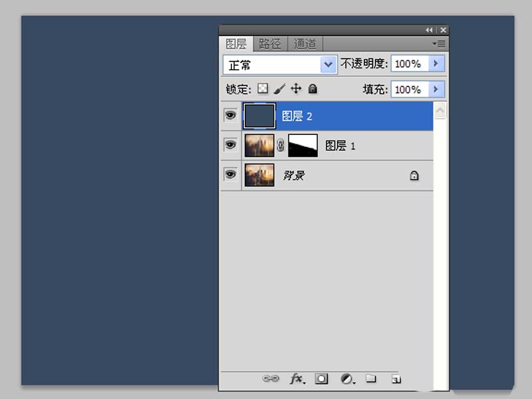Viewport: 532px width, 399px height.
Task: Click the lock position move icon
Action: (x=297, y=88)
